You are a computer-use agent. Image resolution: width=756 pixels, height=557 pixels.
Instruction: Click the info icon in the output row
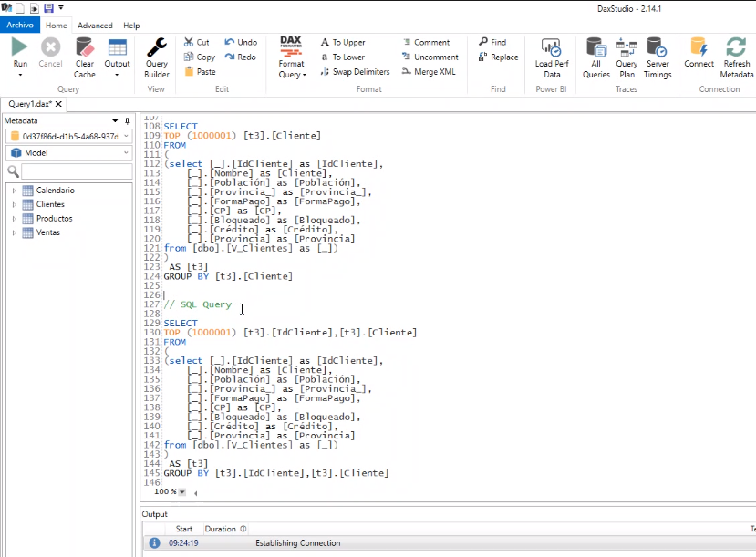click(x=154, y=543)
